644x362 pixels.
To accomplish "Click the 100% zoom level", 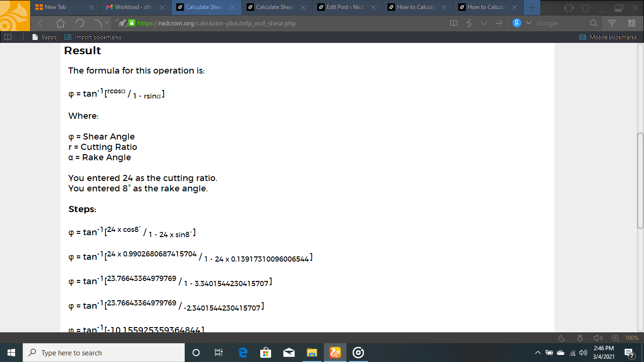I will (632, 338).
